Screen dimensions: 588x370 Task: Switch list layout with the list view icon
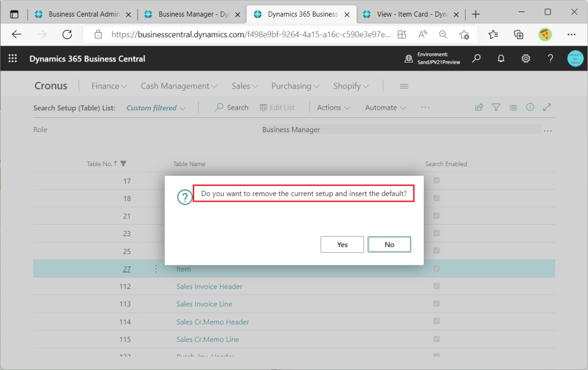pos(513,107)
